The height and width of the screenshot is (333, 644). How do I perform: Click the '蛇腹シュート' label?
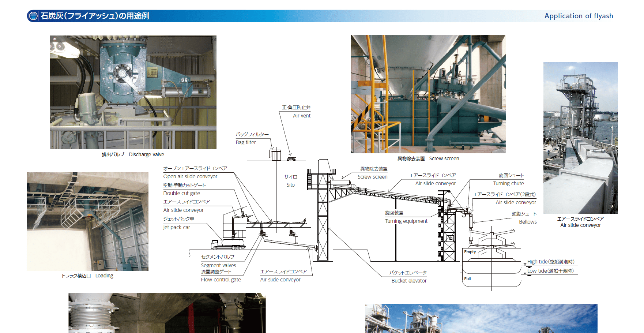click(524, 214)
